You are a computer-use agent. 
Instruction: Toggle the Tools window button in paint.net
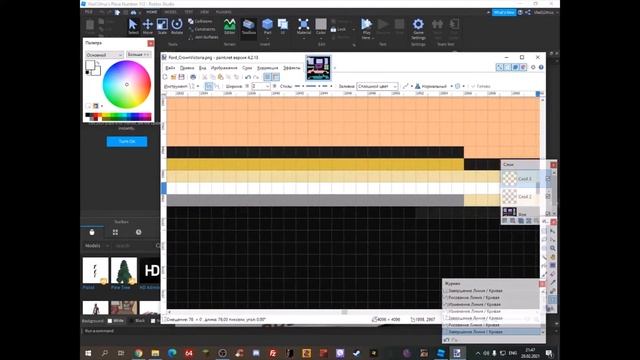pos(500,67)
